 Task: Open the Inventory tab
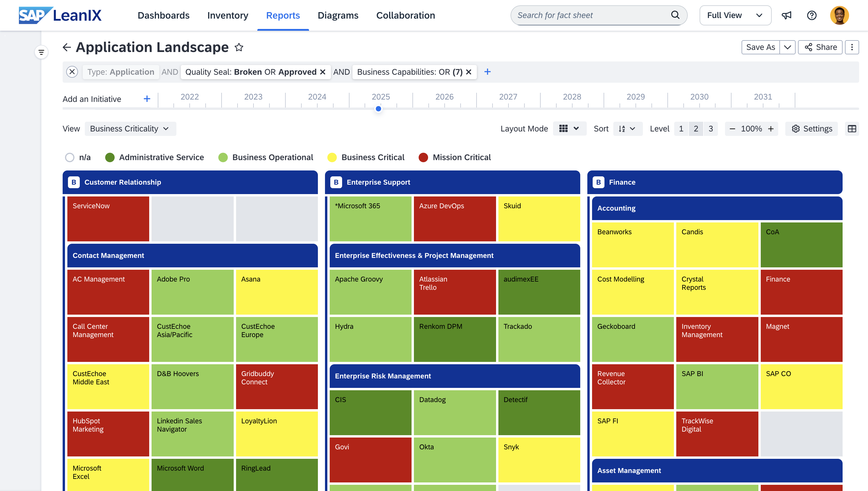point(227,15)
